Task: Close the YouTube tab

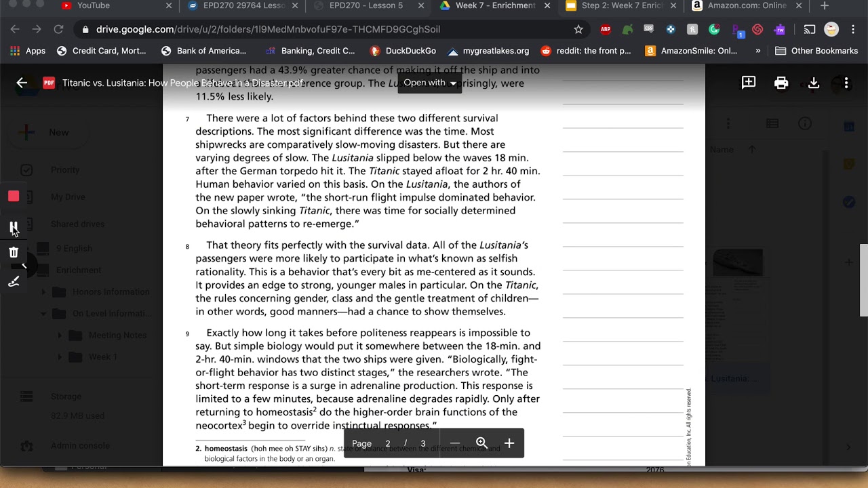Action: (169, 6)
